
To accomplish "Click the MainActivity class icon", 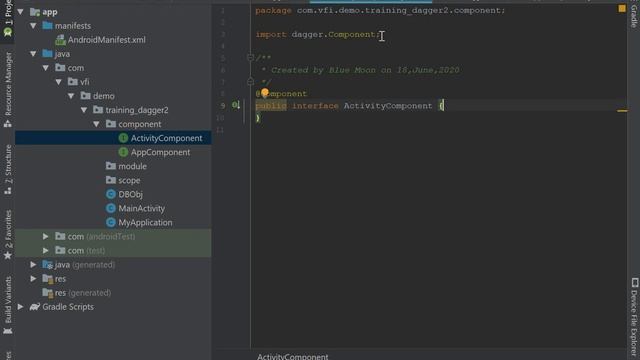I will 111,209.
